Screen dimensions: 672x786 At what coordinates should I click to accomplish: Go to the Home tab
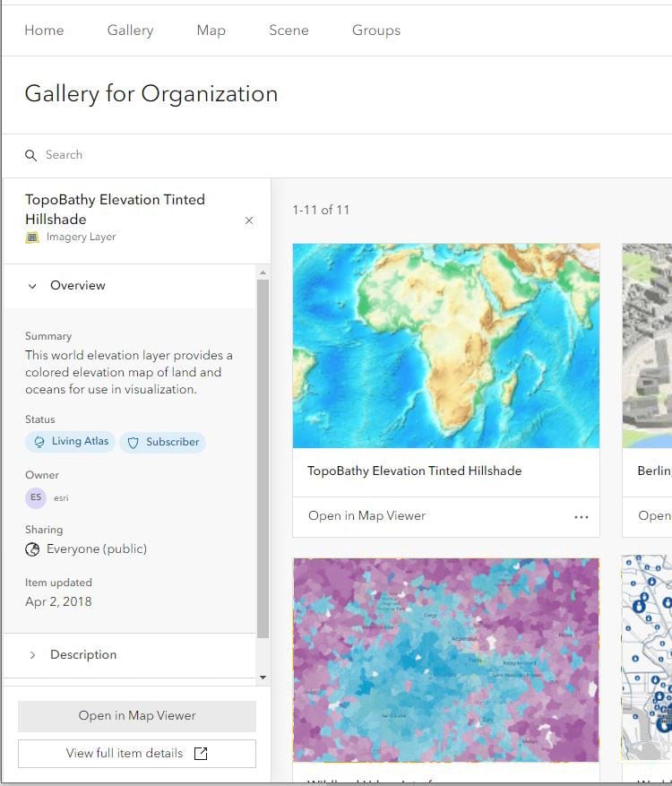point(44,30)
